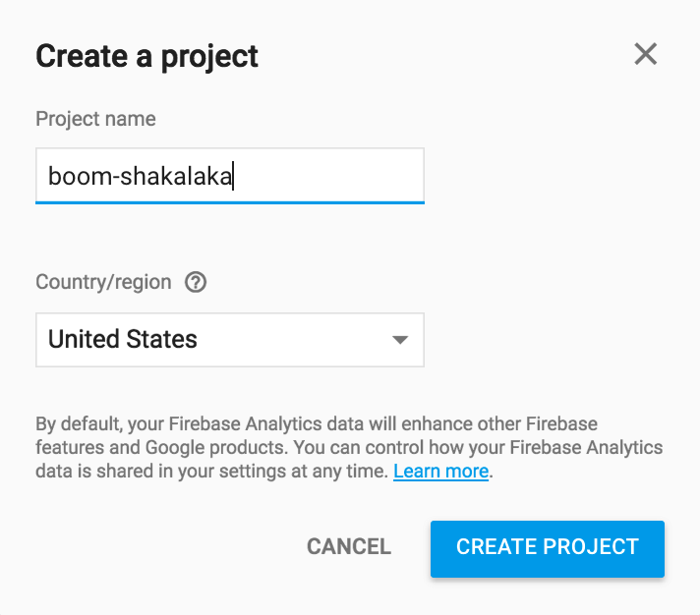Place cursor on boom-shakalaka text
This screenshot has height=615, width=700.
[141, 176]
